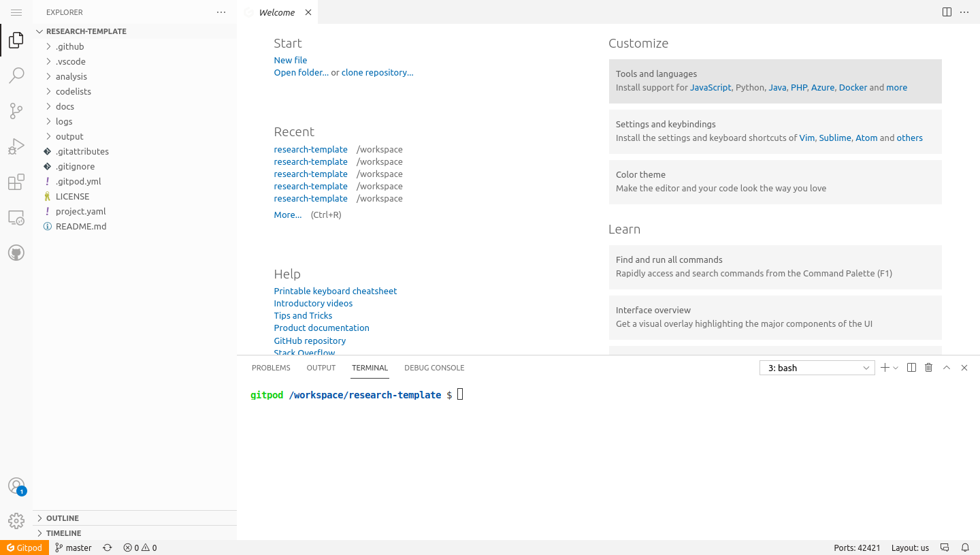Viewport: 980px width, 555px height.
Task: Open notifications bell icon
Action: coord(965,548)
